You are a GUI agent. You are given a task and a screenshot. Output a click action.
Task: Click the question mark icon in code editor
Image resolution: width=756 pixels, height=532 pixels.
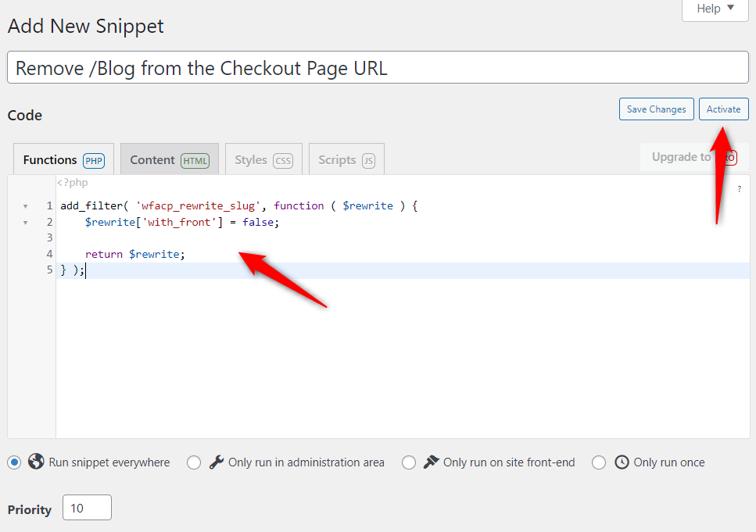click(x=740, y=189)
